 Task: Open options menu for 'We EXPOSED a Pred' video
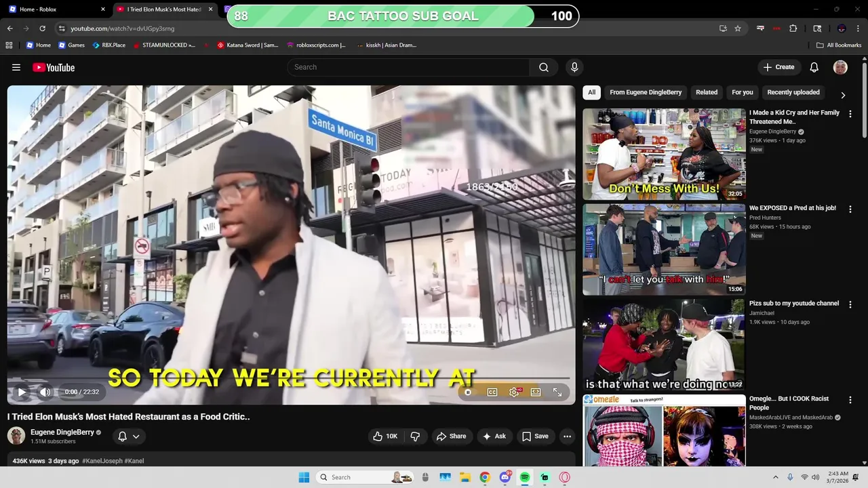(850, 209)
